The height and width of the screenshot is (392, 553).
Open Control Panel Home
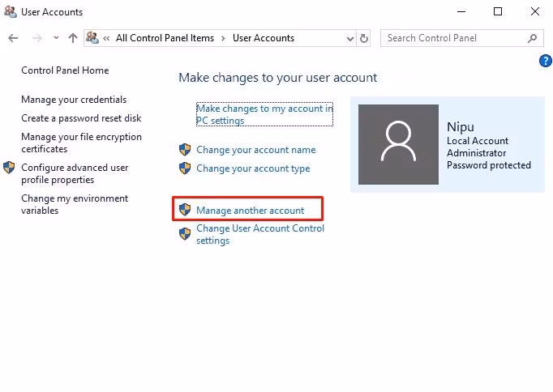pos(65,70)
